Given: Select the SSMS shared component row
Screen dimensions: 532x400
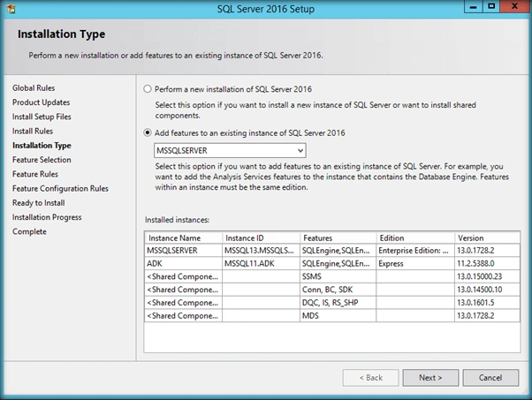Looking at the screenshot, I should pyautogui.click(x=332, y=276).
